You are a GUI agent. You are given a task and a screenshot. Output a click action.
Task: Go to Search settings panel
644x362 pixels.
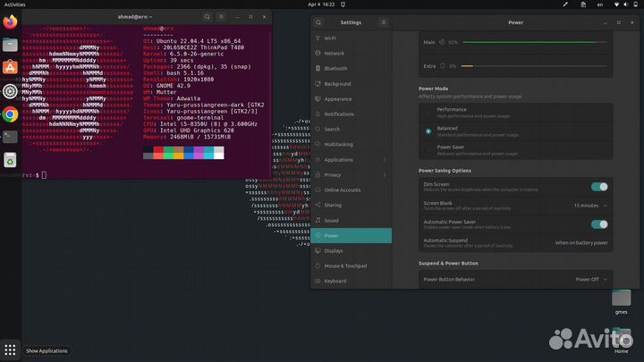coord(352,130)
